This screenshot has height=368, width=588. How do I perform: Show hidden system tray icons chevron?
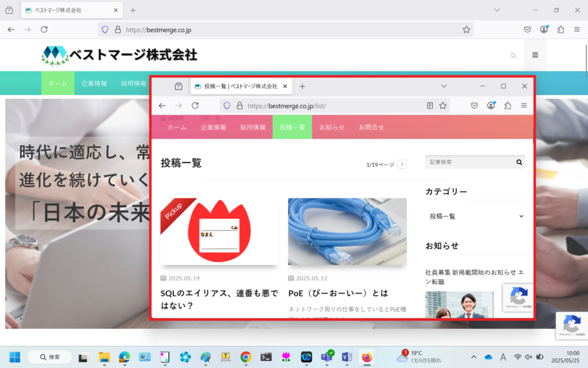point(474,357)
